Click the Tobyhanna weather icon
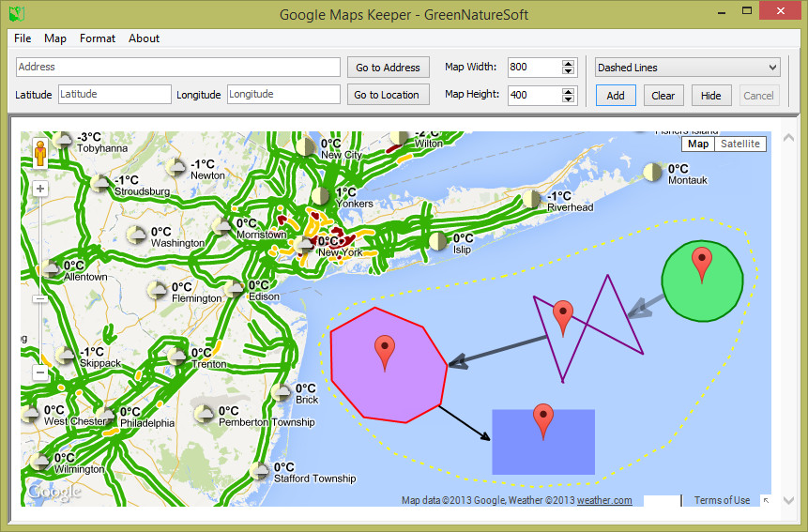This screenshot has height=532, width=808. coord(62,140)
